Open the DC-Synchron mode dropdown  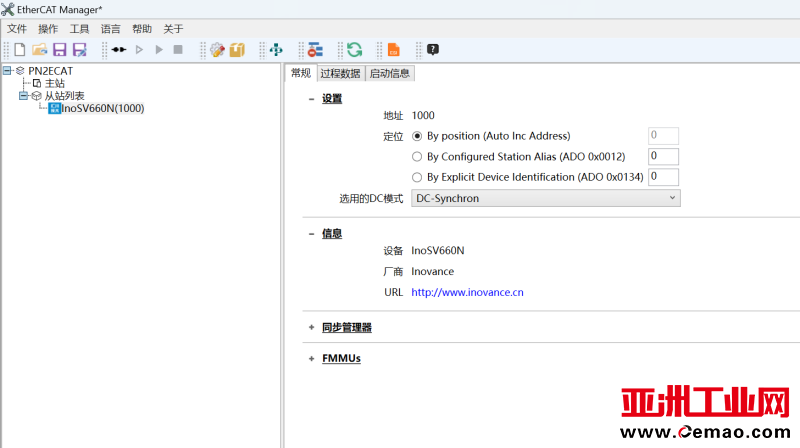[545, 198]
